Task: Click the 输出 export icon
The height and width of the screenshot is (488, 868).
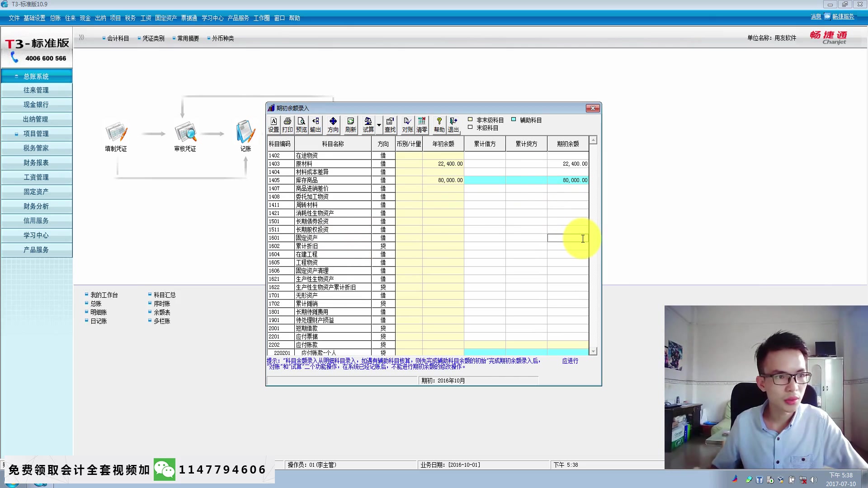Action: click(x=316, y=125)
